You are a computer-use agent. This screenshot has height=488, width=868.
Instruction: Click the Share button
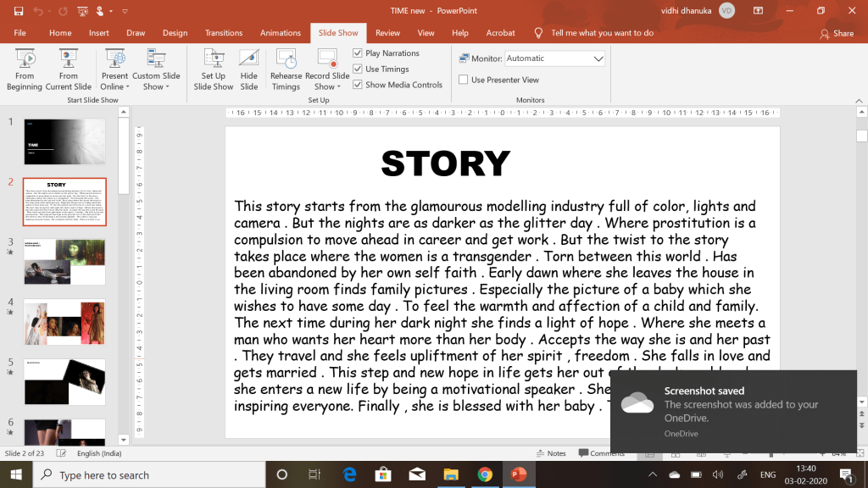837,33
